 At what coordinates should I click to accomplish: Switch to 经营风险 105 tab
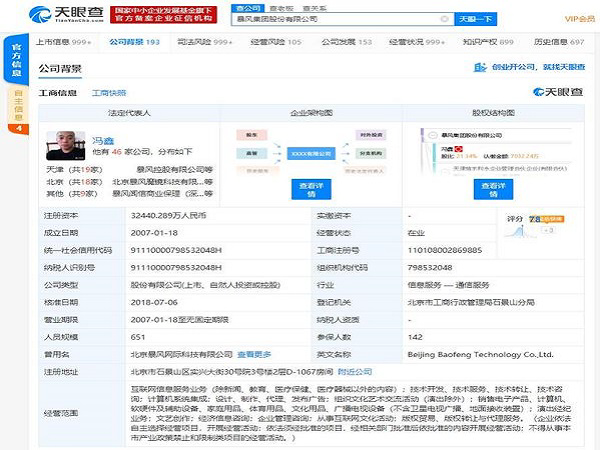(276, 42)
